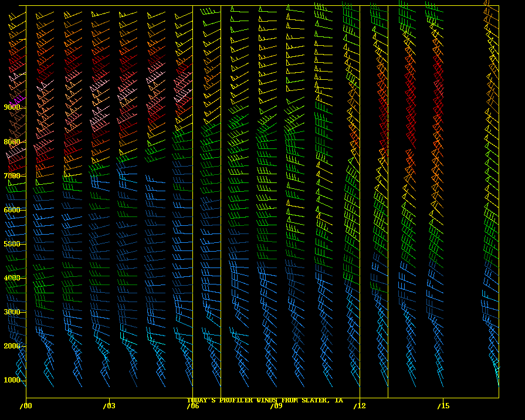The height and width of the screenshot is (420, 525).
Task: Click the /03 time marker
Action: point(109,406)
